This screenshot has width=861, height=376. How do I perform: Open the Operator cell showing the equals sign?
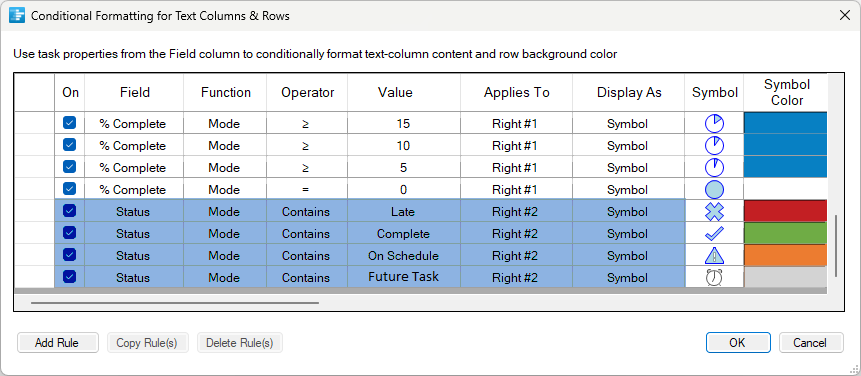(306, 189)
